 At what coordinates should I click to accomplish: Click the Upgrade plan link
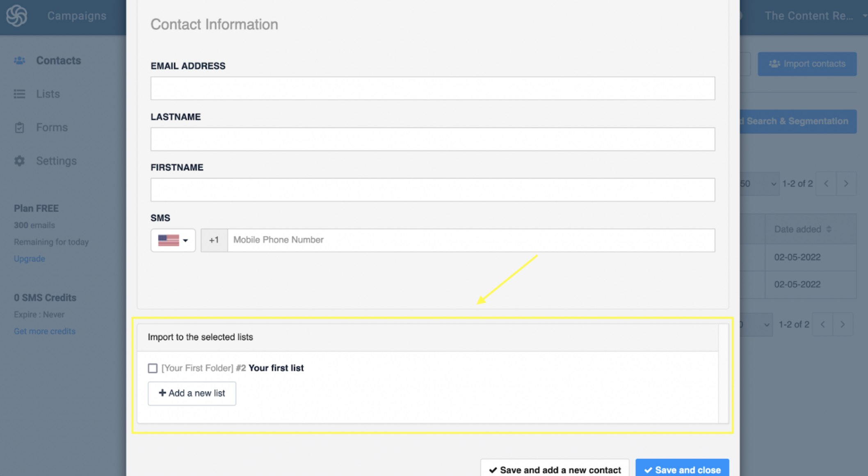coord(30,259)
